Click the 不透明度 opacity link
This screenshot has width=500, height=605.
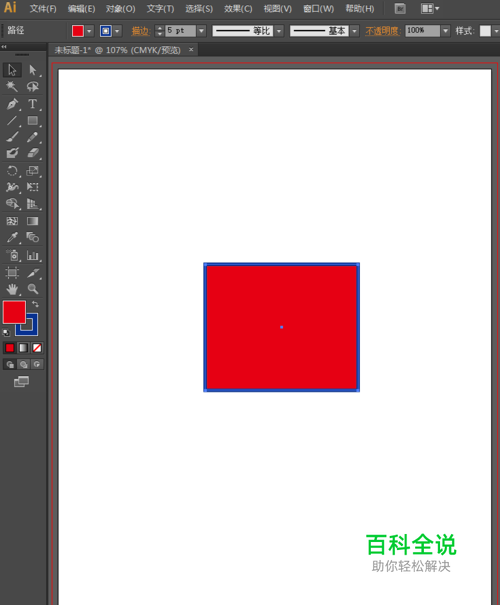click(382, 31)
